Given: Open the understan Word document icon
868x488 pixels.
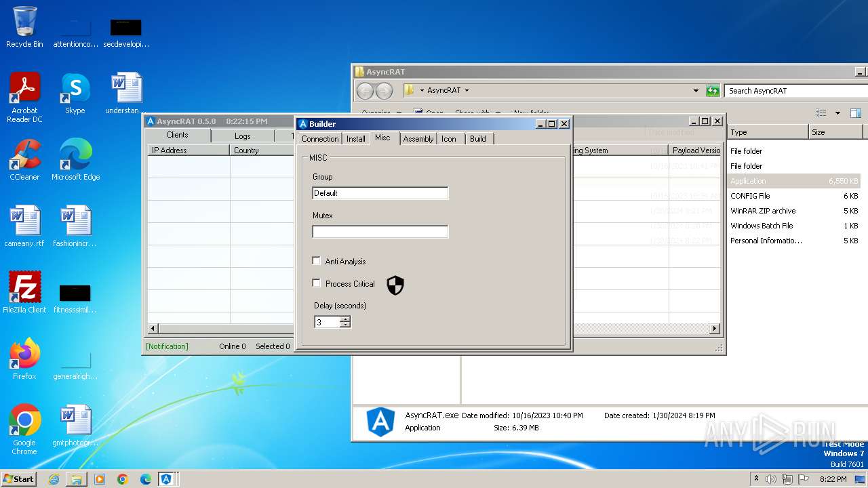Looking at the screenshot, I should [126, 94].
